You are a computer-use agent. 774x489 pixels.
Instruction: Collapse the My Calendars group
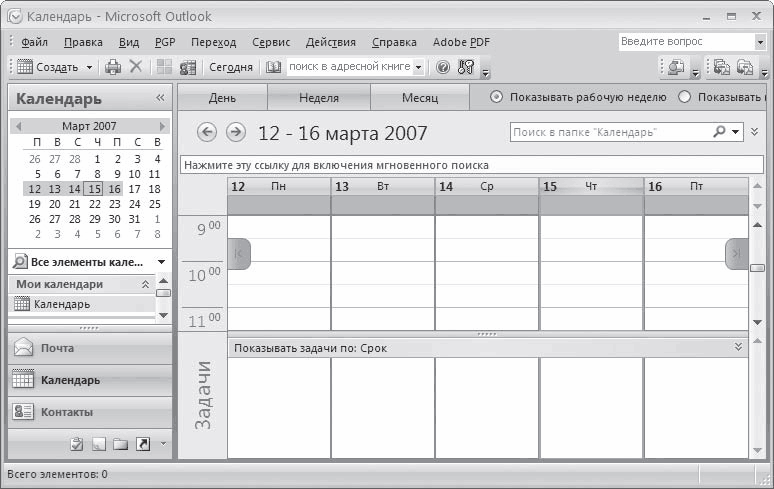[145, 284]
